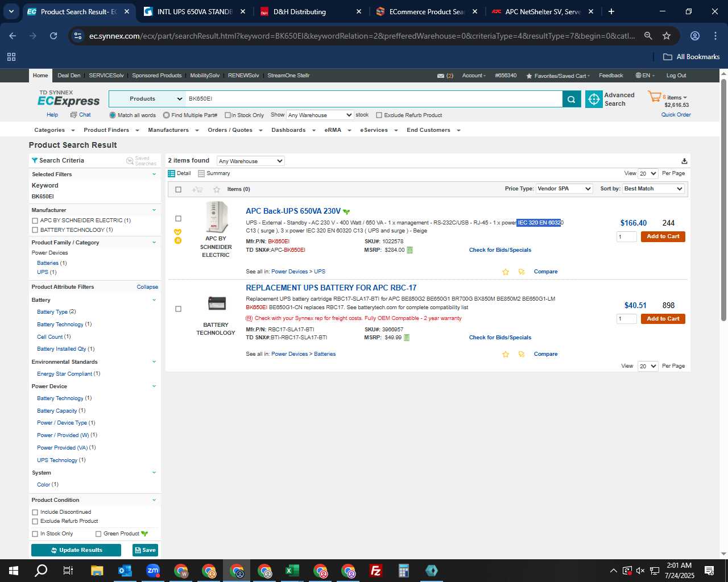The width and height of the screenshot is (728, 582).
Task: Open the messages envelope icon in top bar
Action: tap(440, 76)
